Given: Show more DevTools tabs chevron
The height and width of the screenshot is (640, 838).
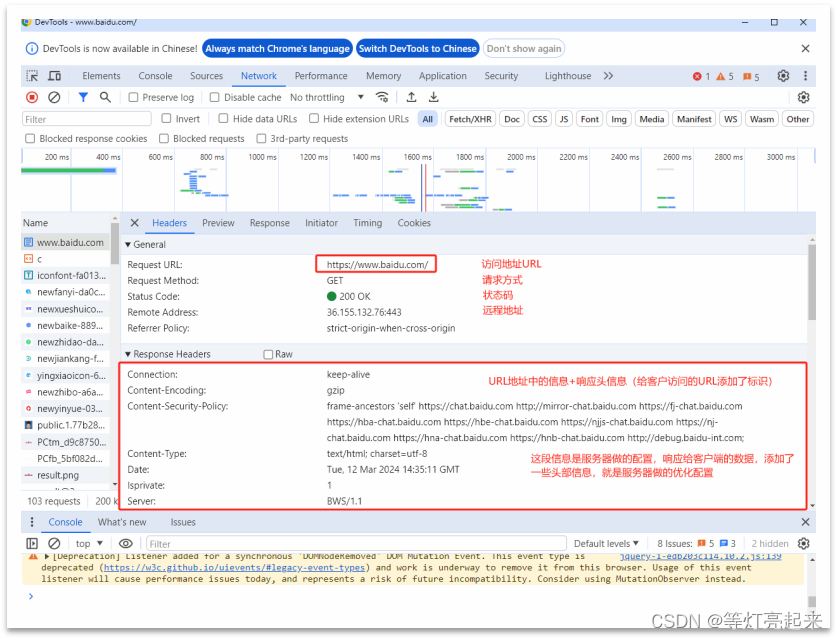Looking at the screenshot, I should pos(608,76).
